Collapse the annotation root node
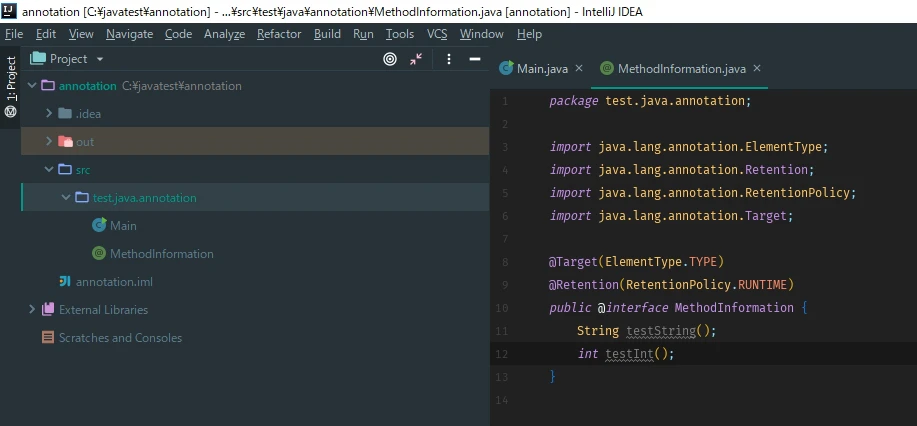The width and height of the screenshot is (917, 426). click(x=32, y=86)
